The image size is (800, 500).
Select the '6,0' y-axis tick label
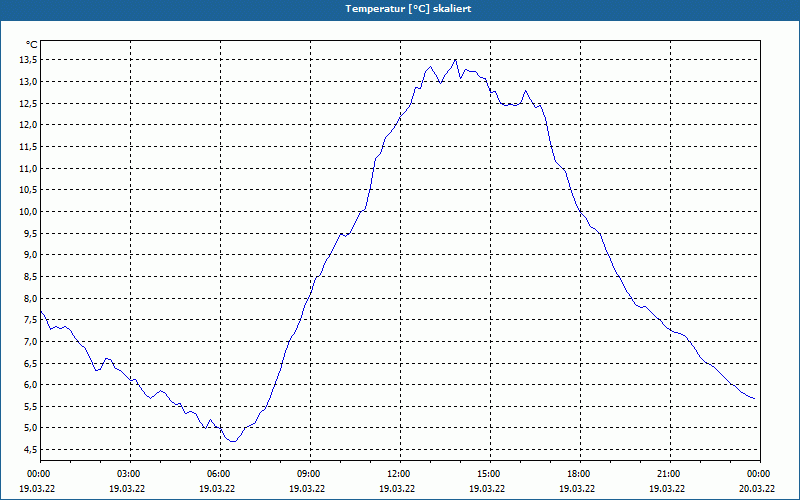point(31,385)
